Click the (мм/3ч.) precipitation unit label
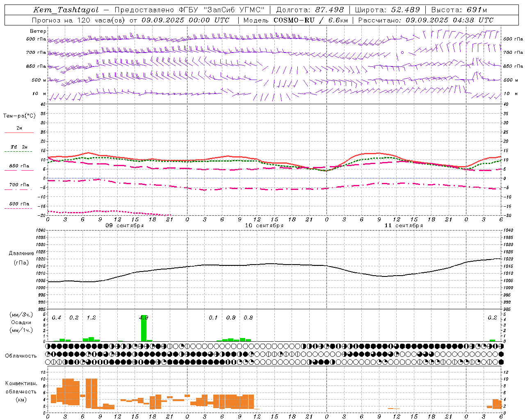The image size is (525, 420). [21, 315]
